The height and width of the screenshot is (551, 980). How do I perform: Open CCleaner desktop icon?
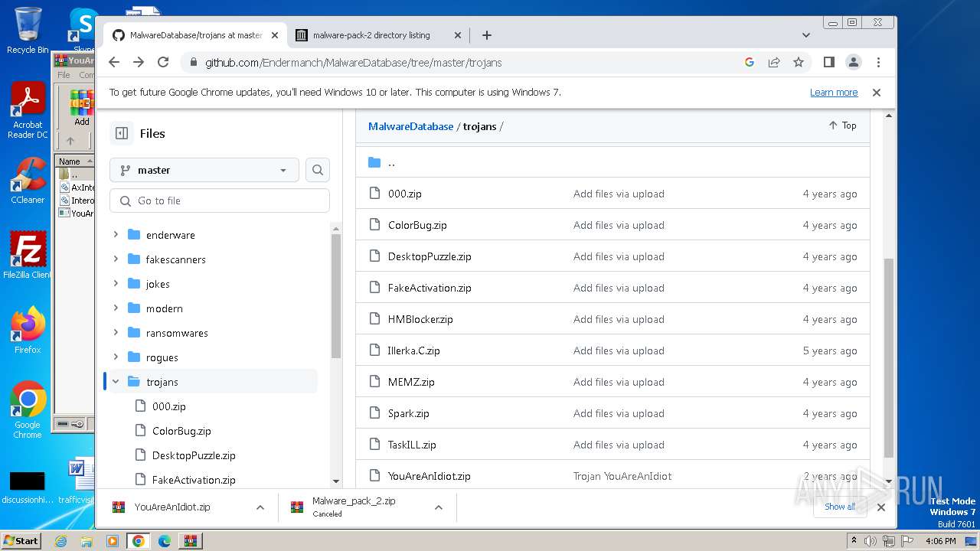click(x=28, y=181)
